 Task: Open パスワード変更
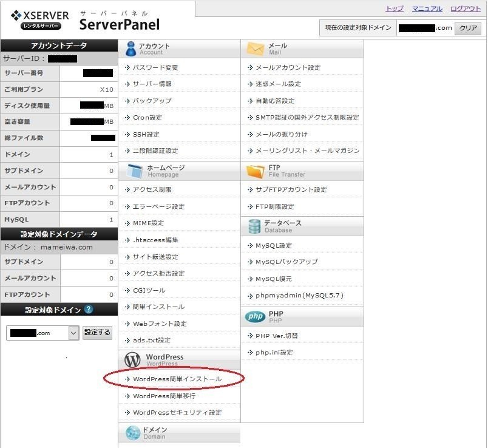click(x=155, y=67)
